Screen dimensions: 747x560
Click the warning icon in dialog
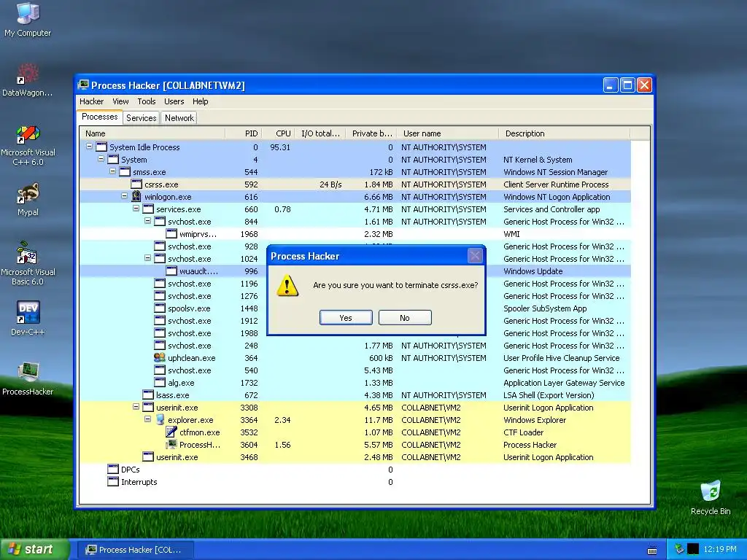click(x=287, y=286)
